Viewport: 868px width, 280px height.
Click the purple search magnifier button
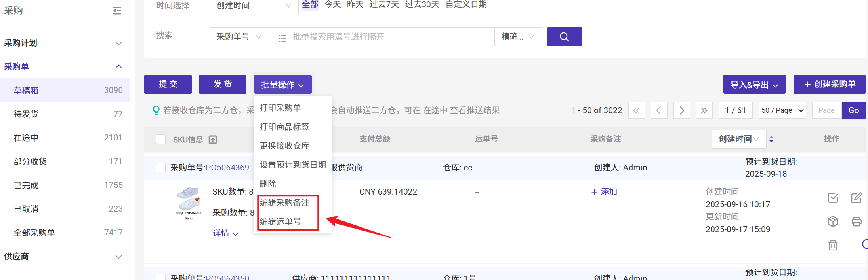point(564,37)
